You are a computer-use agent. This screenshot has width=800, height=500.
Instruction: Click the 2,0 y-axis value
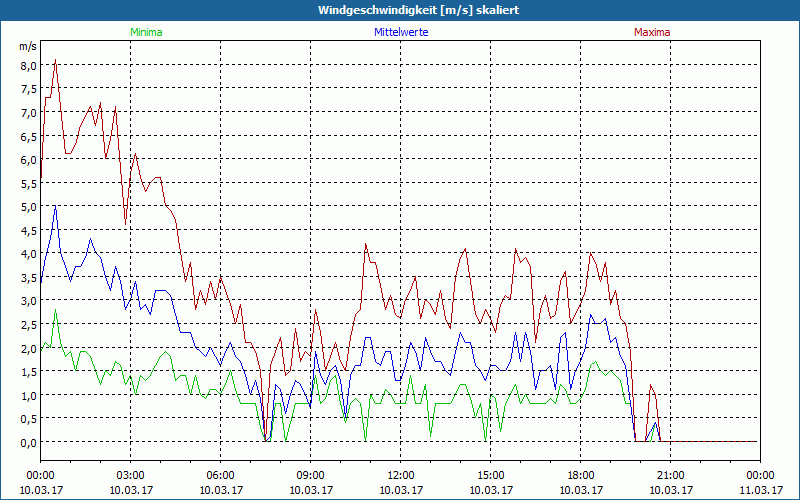pyautogui.click(x=29, y=348)
